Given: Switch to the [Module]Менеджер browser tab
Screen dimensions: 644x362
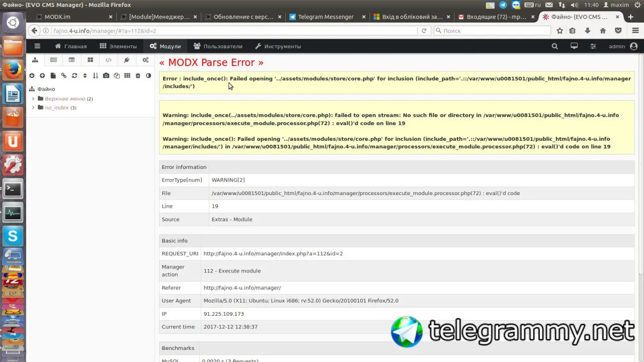Looking at the screenshot, I should (159, 17).
